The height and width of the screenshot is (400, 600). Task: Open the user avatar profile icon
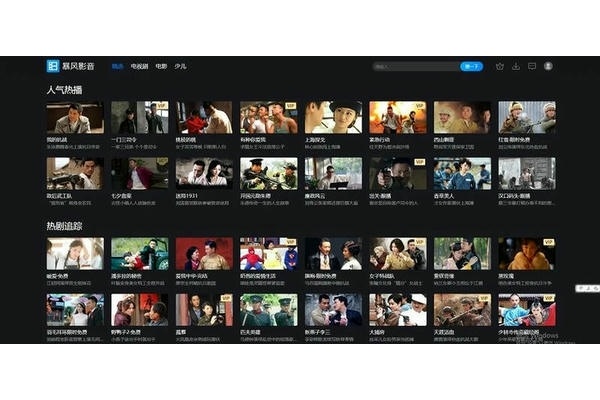tap(548, 66)
